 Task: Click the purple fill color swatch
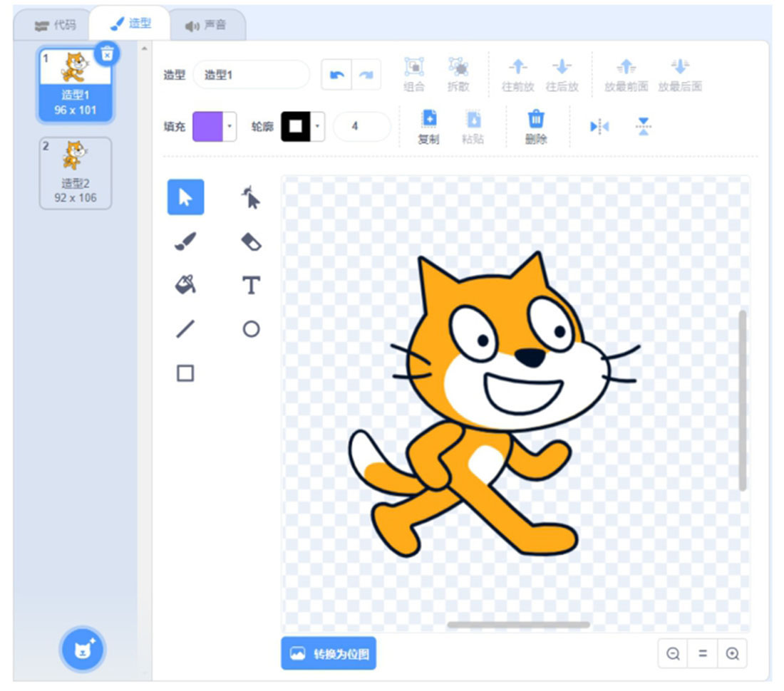[x=207, y=126]
